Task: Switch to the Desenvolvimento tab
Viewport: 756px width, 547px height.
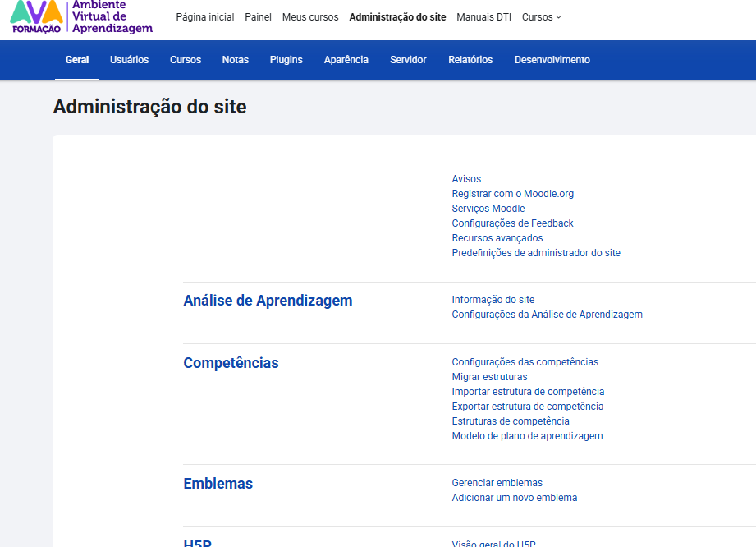Action: pos(552,60)
